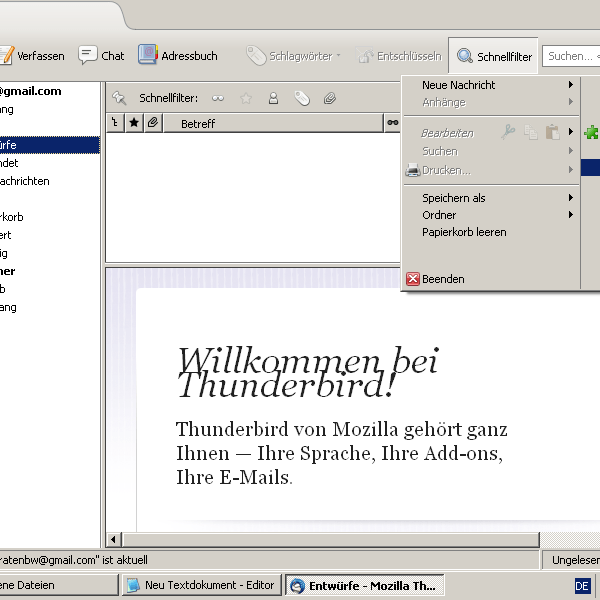Screen dimensions: 600x600
Task: Toggle the Schnellfilter toolbar button
Action: (493, 56)
